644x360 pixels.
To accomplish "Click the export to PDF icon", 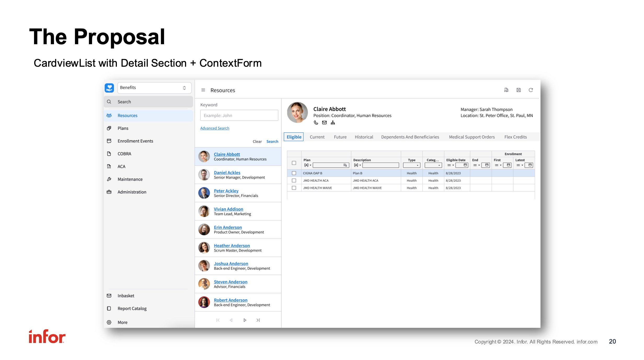I will 506,90.
